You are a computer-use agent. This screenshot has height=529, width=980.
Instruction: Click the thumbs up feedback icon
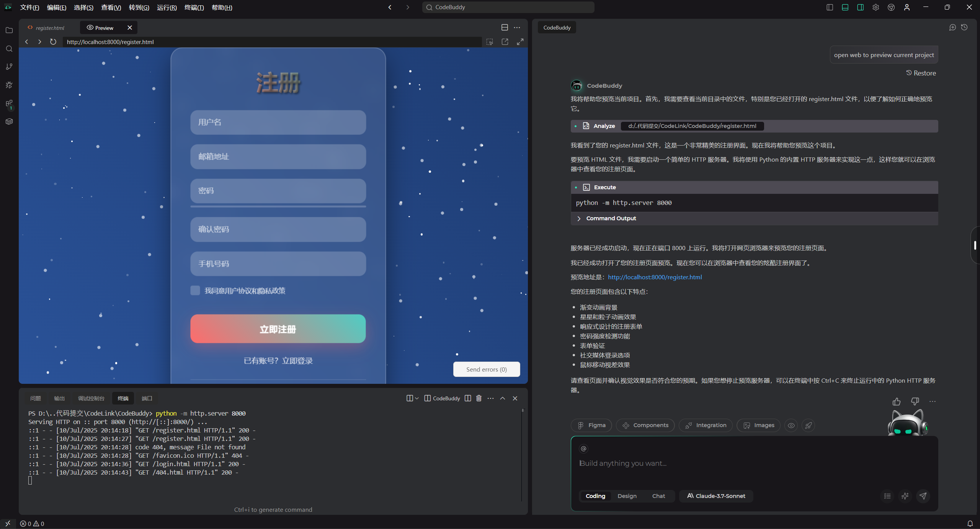pos(896,401)
